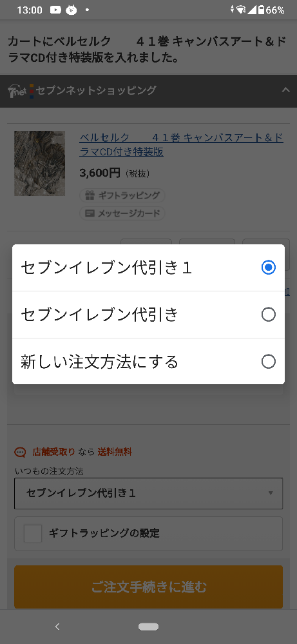Tap the battery icon in status bar
297x644 pixels.
261,10
